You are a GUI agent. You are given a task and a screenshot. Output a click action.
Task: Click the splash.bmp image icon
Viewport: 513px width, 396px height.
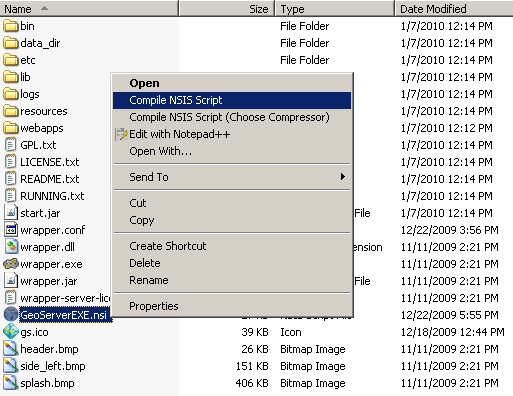coord(11,383)
